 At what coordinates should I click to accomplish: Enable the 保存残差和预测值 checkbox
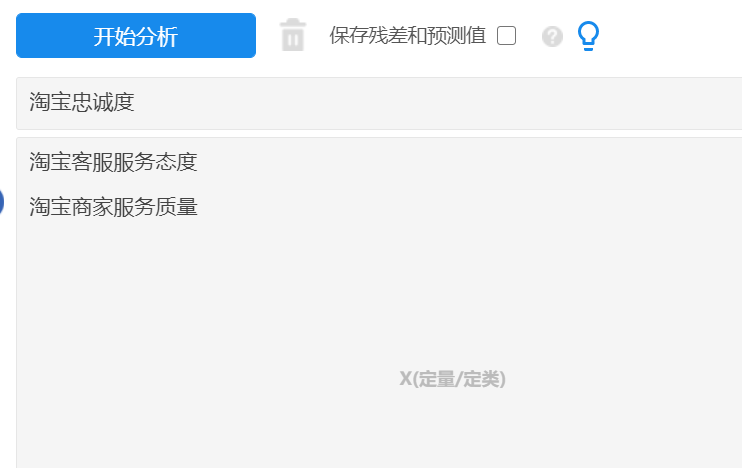(506, 35)
